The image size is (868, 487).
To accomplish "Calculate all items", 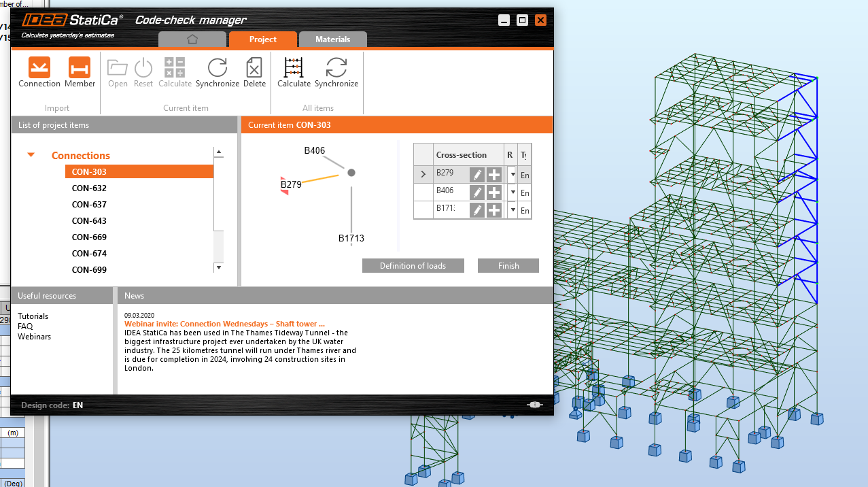I will click(294, 68).
